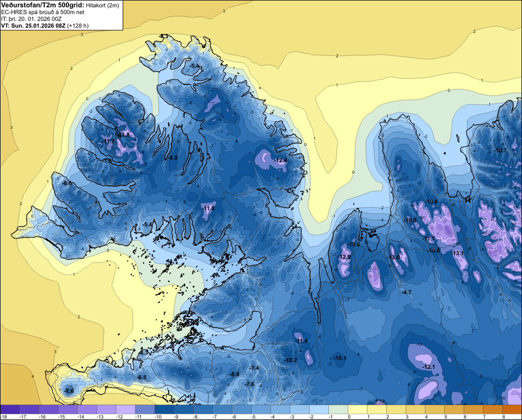Click the -10.8 temperature label

click(x=432, y=202)
